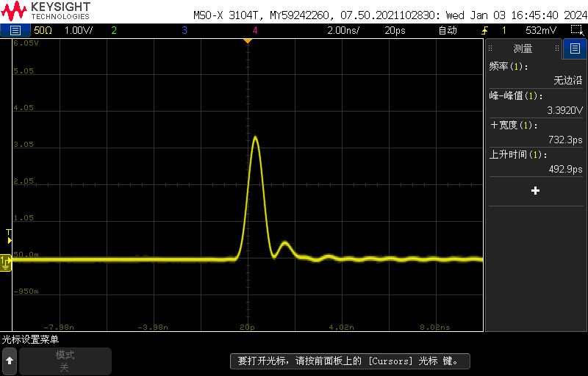Click the orange trigger time reference triangle
Viewport: 588px width, 376px height.
[248, 40]
